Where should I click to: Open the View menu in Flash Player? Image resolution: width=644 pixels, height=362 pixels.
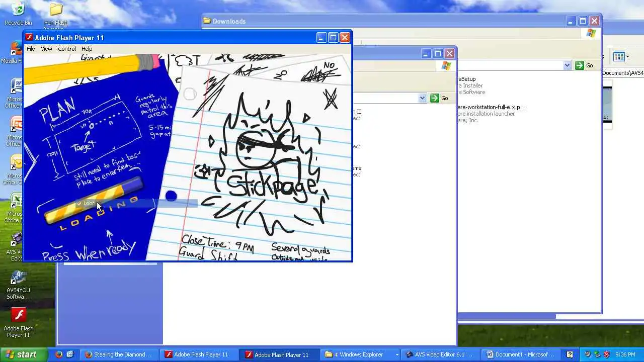click(46, 49)
